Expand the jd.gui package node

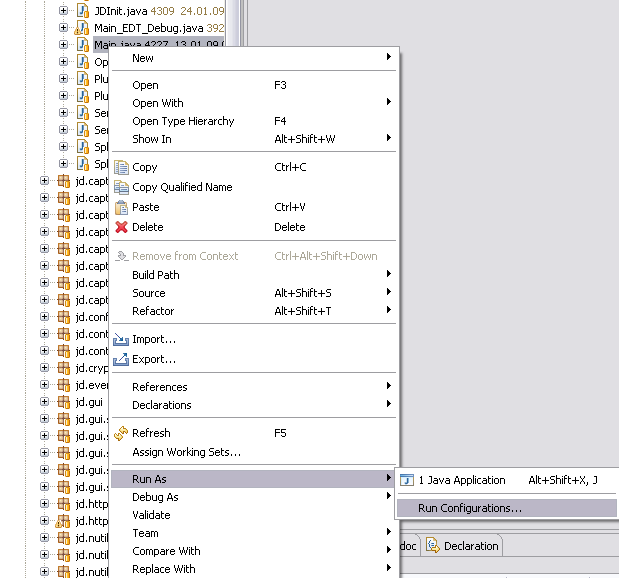44,402
